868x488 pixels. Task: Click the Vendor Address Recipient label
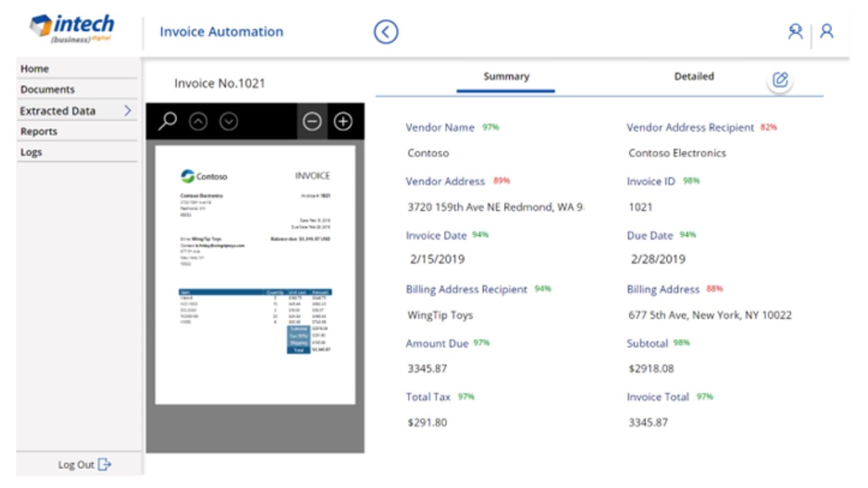point(690,127)
